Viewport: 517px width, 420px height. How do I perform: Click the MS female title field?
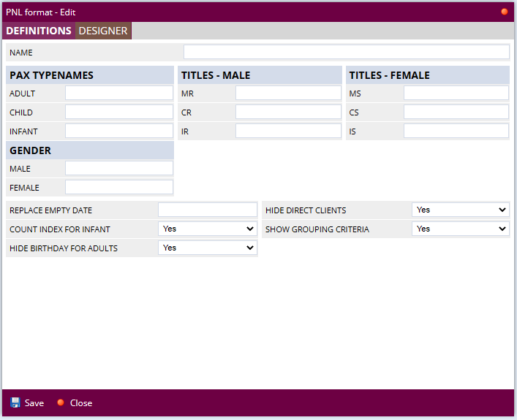(456, 93)
